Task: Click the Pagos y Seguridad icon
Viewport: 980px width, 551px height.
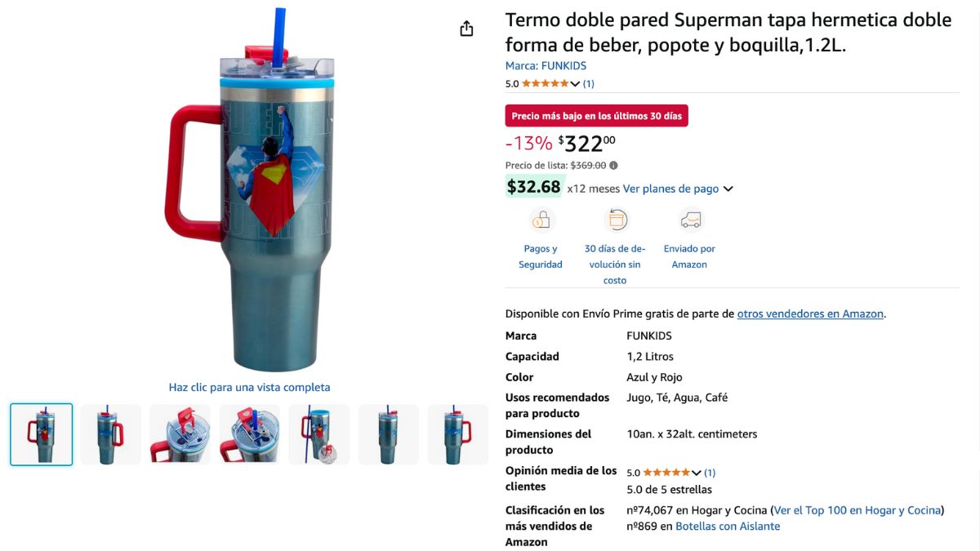Action: (x=541, y=220)
